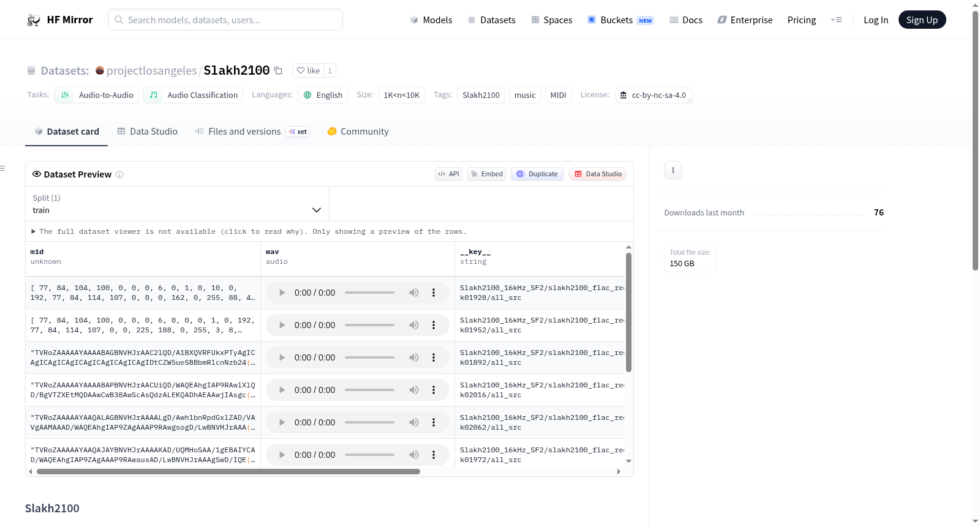Mute audio in the k02016 row
This screenshot has height=527, width=980.
coord(414,390)
